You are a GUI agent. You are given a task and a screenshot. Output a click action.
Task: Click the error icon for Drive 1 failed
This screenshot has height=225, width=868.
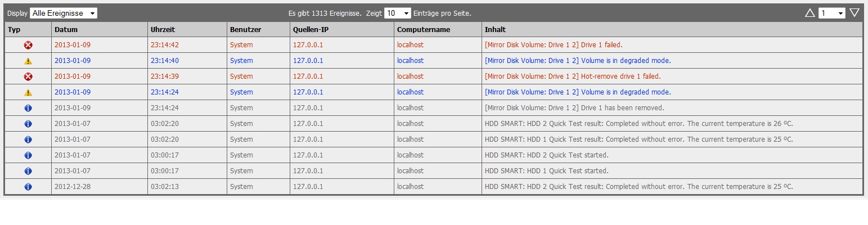tap(28, 45)
